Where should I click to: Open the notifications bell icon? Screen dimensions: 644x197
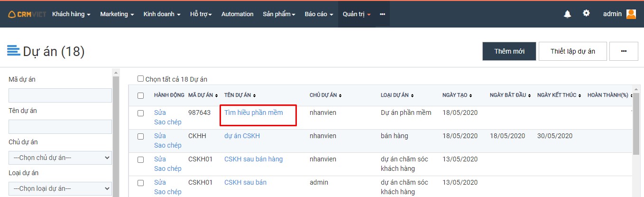(x=567, y=14)
